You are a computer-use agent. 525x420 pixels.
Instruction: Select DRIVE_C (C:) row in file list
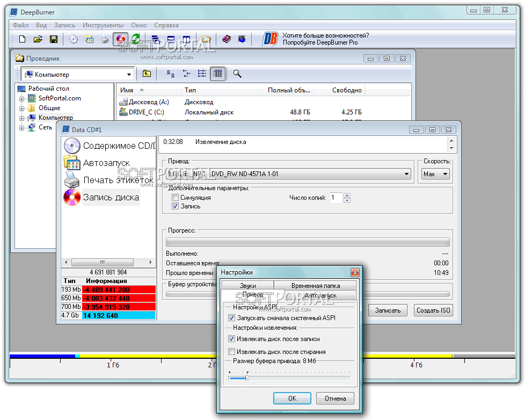point(241,112)
